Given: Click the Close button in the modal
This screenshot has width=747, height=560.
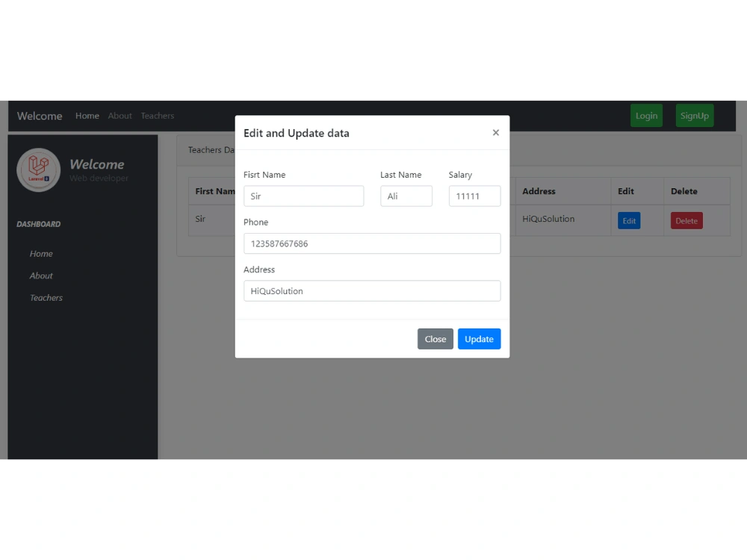Looking at the screenshot, I should [x=435, y=338].
